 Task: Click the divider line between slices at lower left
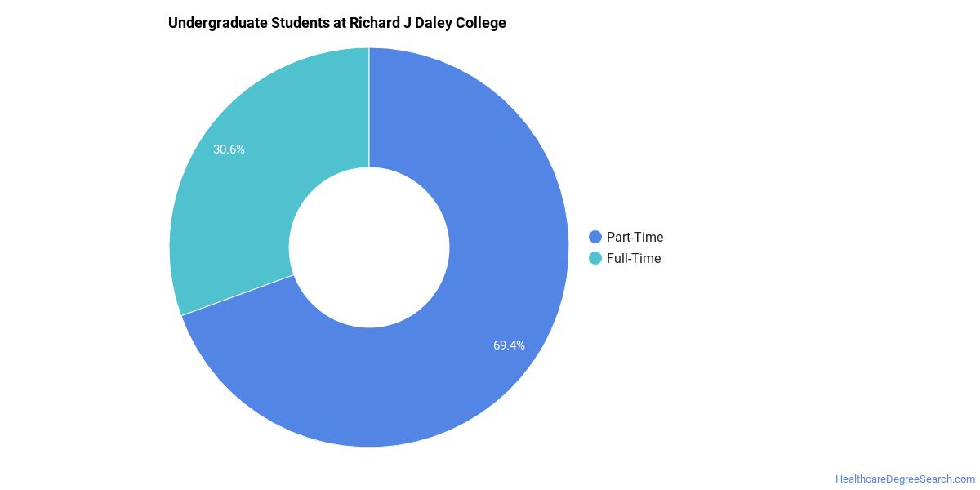pyautogui.click(x=238, y=295)
